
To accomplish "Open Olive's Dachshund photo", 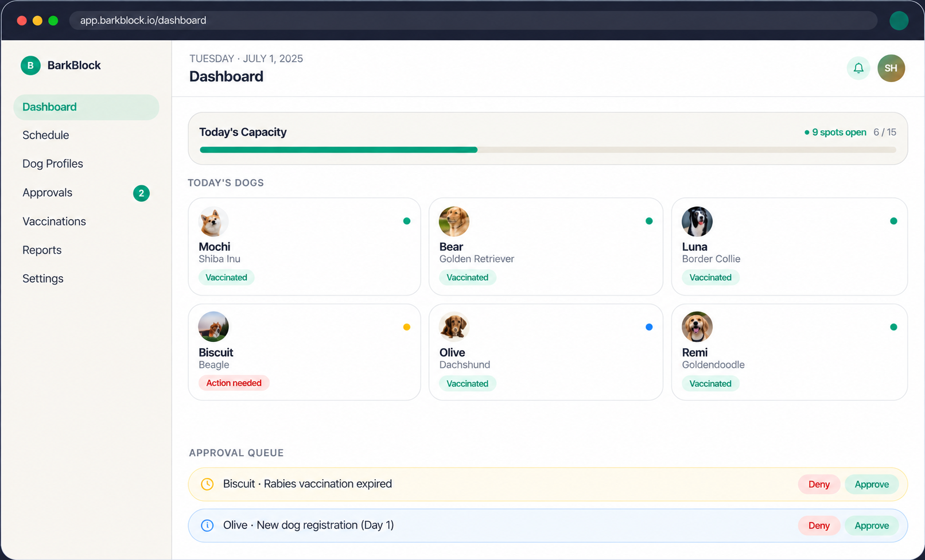I will pos(454,327).
